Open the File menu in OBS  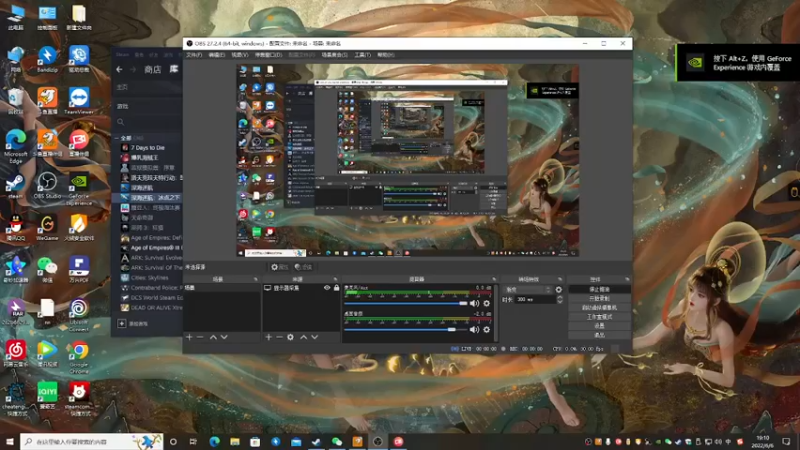(x=194, y=55)
